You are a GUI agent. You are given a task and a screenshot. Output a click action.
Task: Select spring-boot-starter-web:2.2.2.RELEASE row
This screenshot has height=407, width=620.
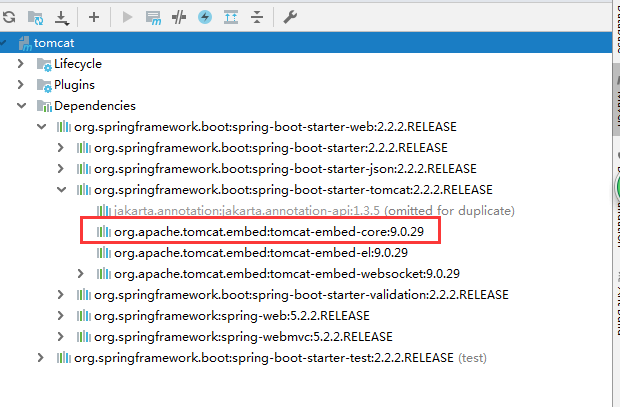pos(265,127)
